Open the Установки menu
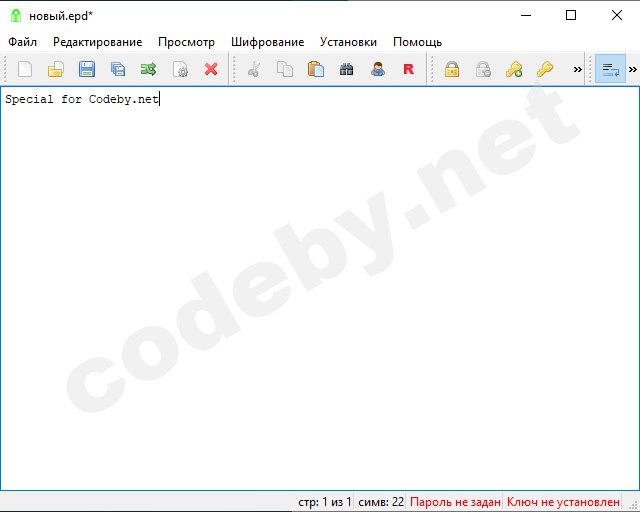This screenshot has height=512, width=640. click(348, 42)
